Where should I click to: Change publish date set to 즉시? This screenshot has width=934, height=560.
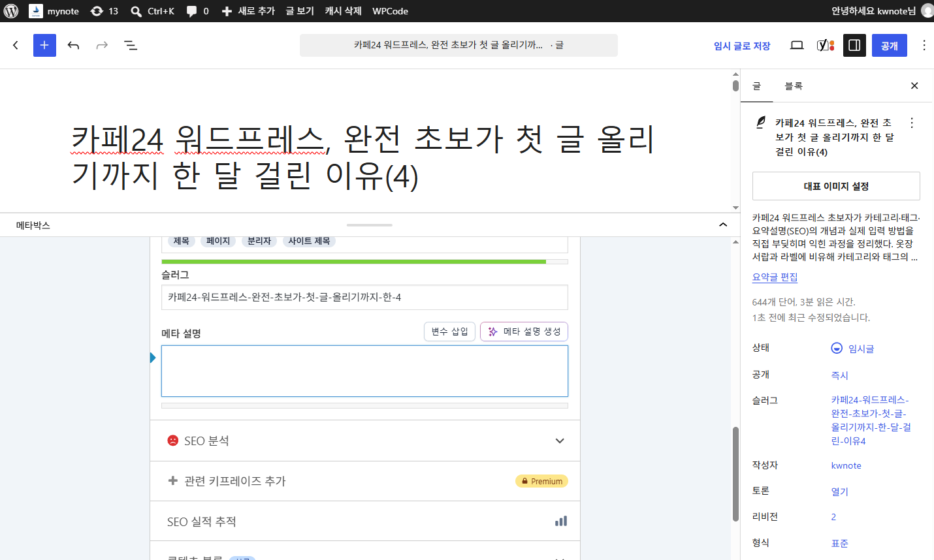839,375
